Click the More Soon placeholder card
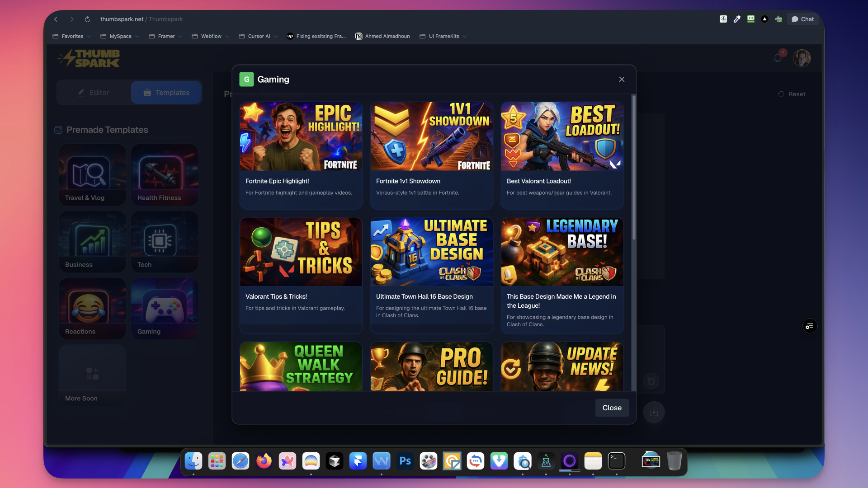Image resolution: width=868 pixels, height=488 pixels. tap(92, 375)
